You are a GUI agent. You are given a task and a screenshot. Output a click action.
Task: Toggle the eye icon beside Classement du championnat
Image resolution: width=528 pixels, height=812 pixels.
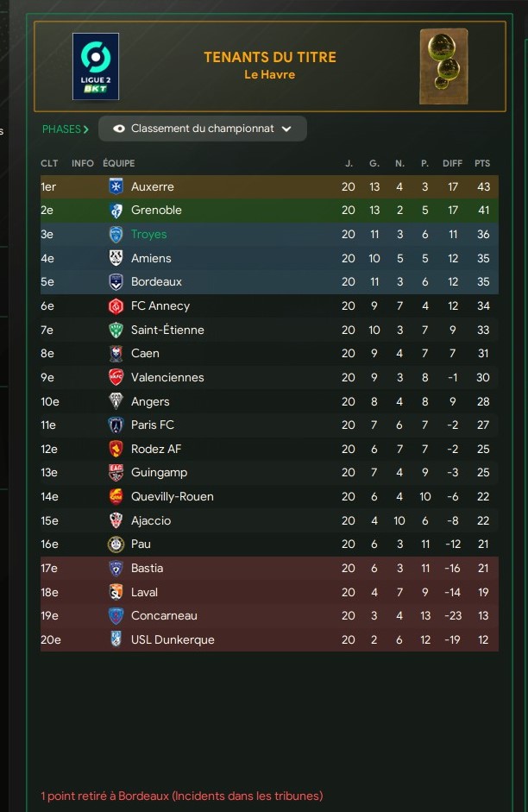(x=119, y=129)
